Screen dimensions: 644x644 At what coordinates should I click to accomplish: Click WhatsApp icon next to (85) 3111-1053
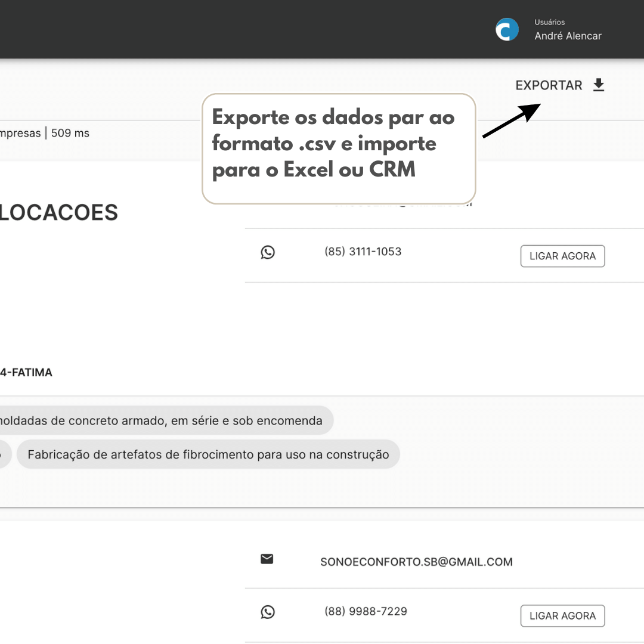268,252
